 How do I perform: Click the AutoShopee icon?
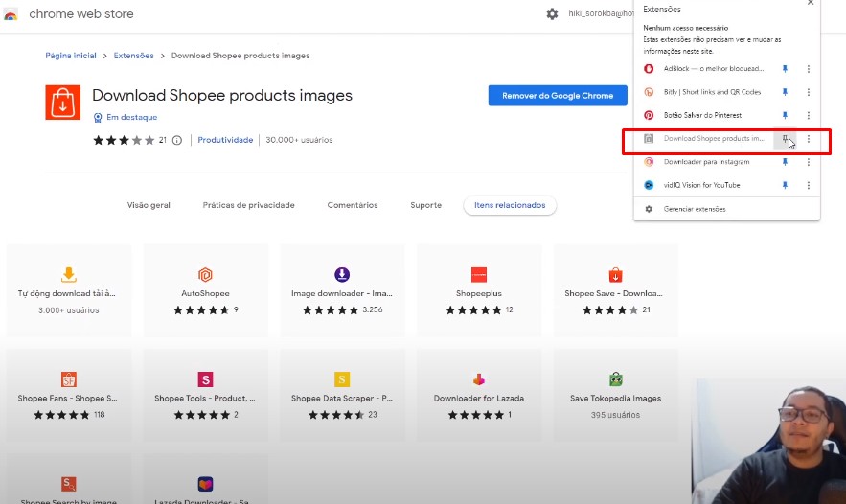point(205,275)
